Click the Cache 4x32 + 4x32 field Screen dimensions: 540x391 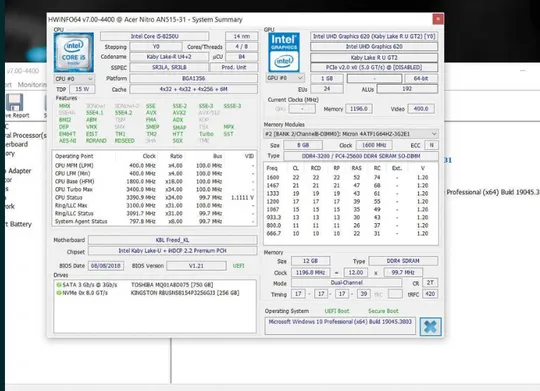193,89
